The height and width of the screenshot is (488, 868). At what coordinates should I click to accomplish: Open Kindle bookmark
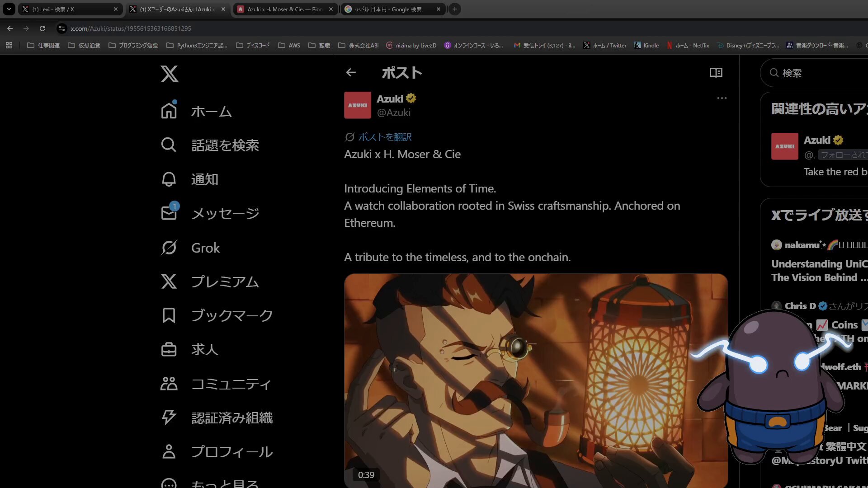[646, 45]
